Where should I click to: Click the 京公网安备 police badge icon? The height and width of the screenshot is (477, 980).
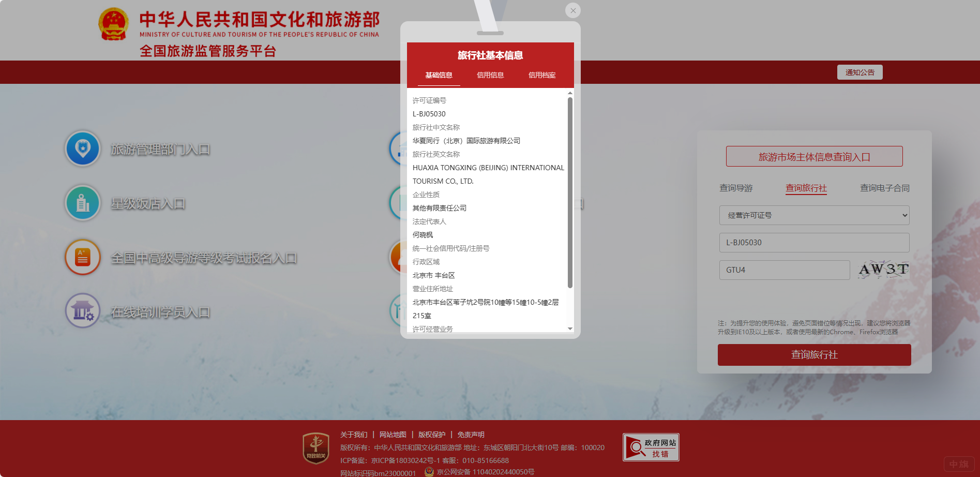coord(430,471)
